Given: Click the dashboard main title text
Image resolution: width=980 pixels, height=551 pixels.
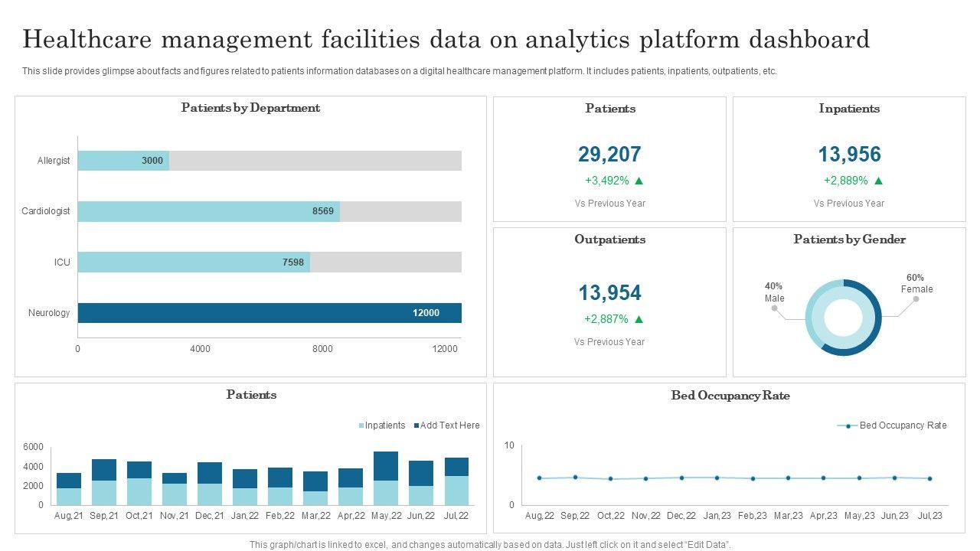Looking at the screenshot, I should pyautogui.click(x=446, y=39).
